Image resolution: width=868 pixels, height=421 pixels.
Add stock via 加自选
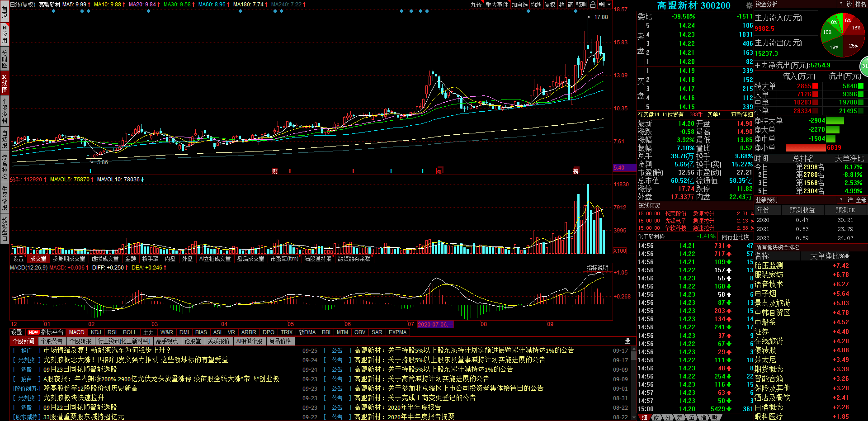519,5
